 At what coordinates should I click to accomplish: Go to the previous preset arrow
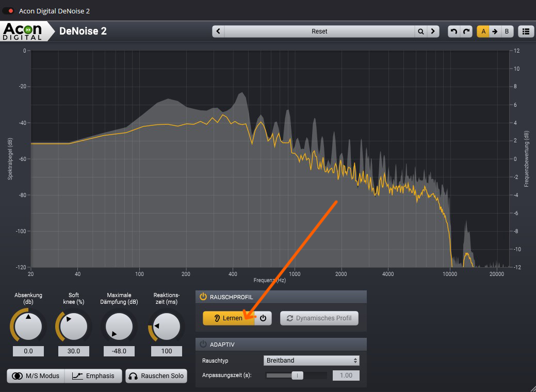218,31
